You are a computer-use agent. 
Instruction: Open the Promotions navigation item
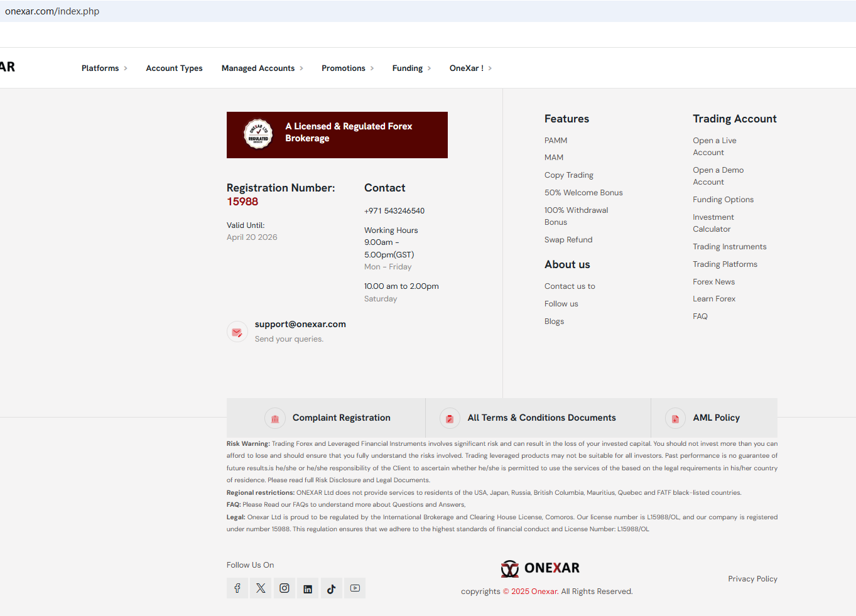[344, 68]
